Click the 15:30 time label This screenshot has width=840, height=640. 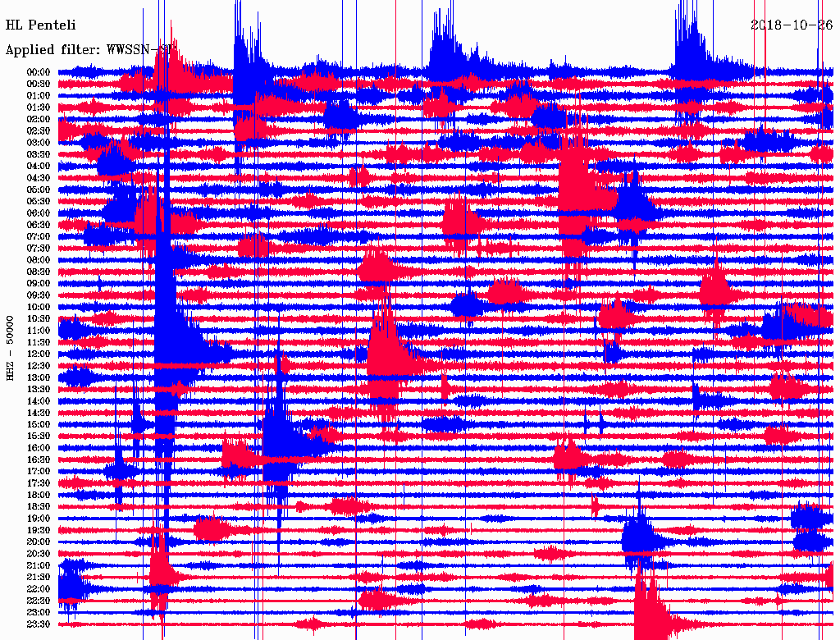39,437
